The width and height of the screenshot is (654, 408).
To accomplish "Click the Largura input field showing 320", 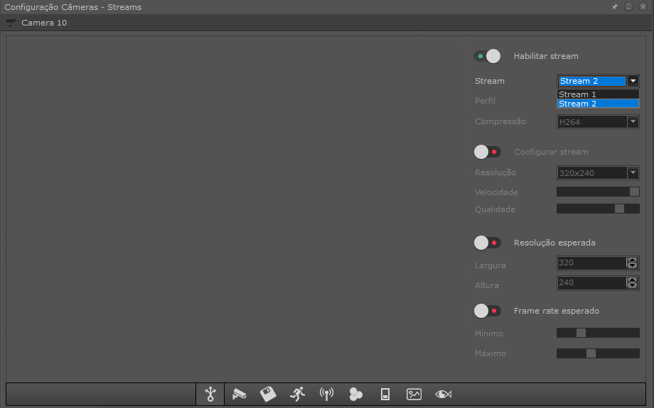I will 590,263.
